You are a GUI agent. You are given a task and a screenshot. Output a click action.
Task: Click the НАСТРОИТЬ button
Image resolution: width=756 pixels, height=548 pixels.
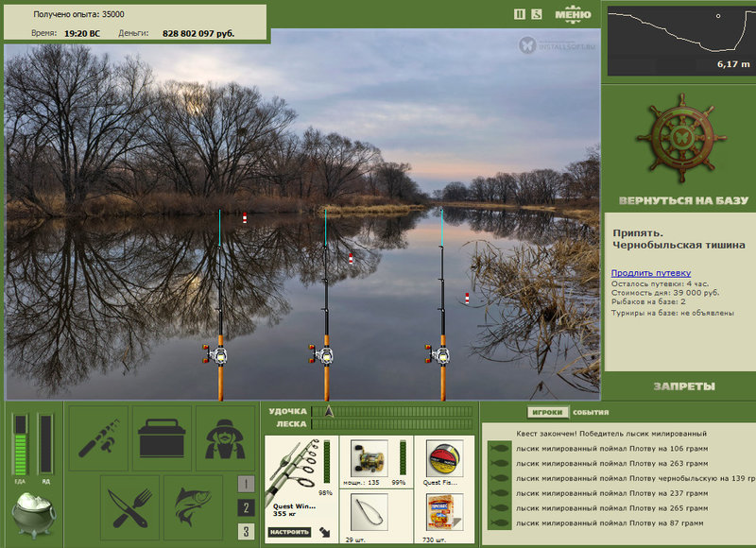[x=289, y=532]
